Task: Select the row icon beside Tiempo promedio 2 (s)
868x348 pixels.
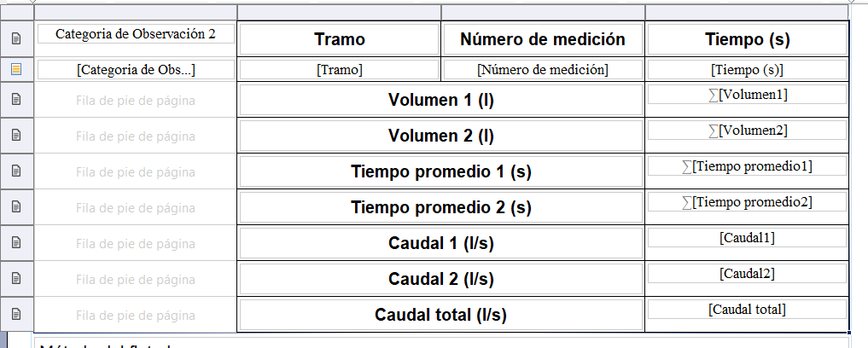Action: pos(16,206)
